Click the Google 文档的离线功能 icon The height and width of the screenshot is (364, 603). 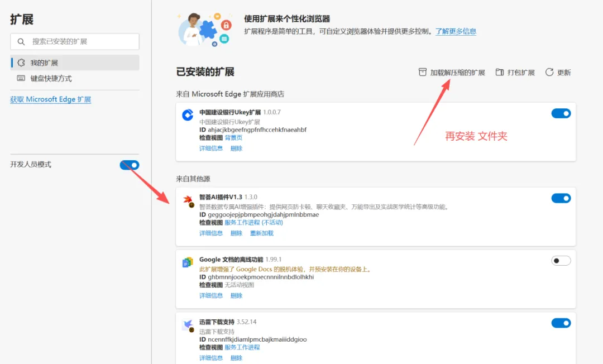188,262
